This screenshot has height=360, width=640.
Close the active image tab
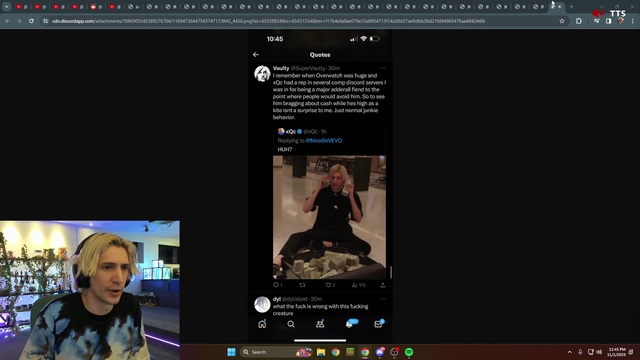tap(560, 7)
